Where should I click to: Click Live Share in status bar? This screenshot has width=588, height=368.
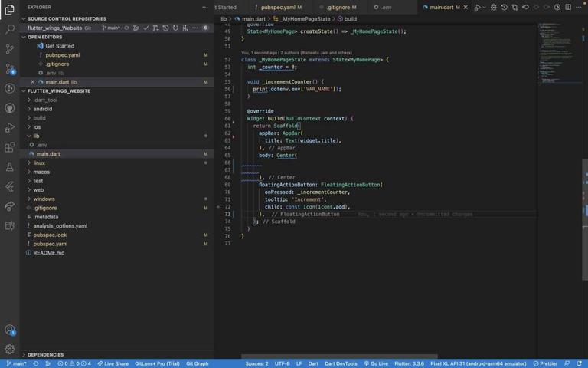tap(113, 363)
